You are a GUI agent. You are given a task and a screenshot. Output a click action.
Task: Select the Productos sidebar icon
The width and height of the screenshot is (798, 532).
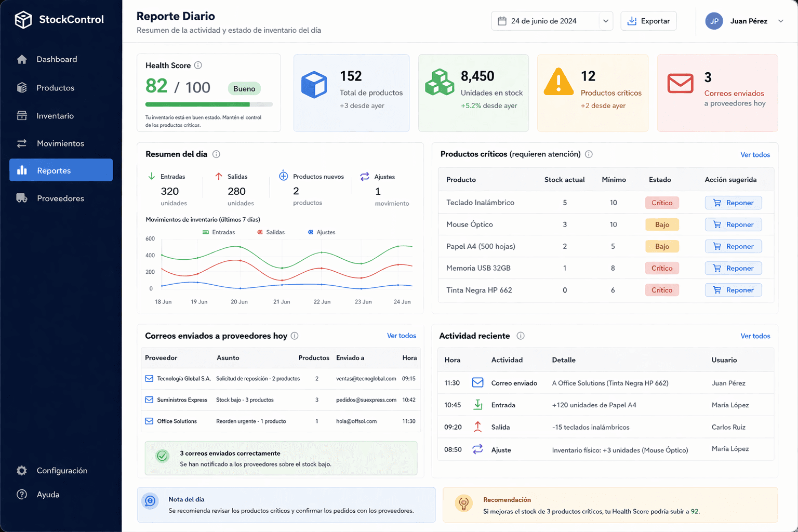pyautogui.click(x=22, y=87)
